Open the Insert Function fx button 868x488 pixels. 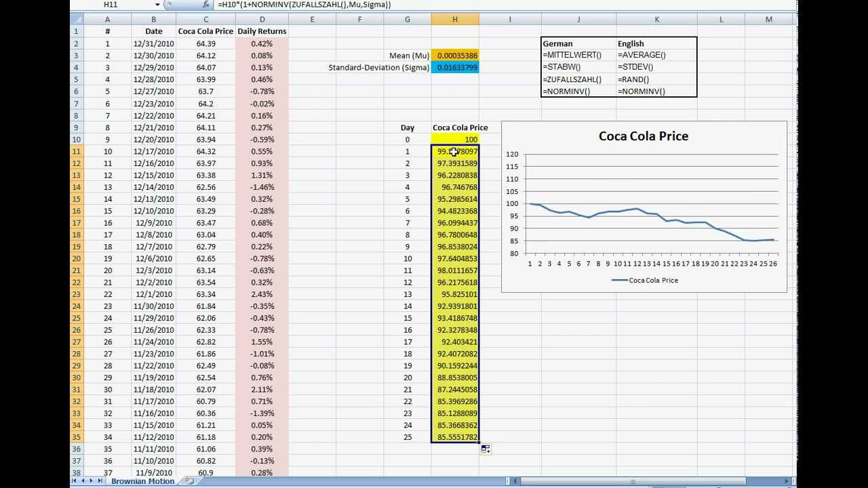[x=206, y=4]
